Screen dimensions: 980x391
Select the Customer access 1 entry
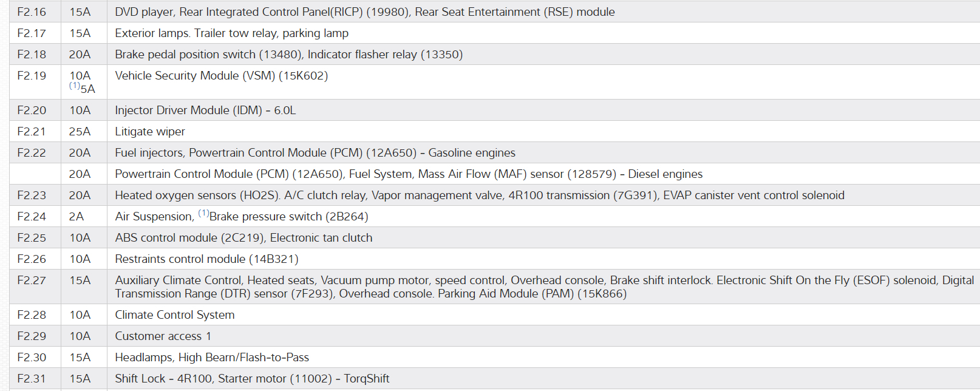tap(163, 336)
